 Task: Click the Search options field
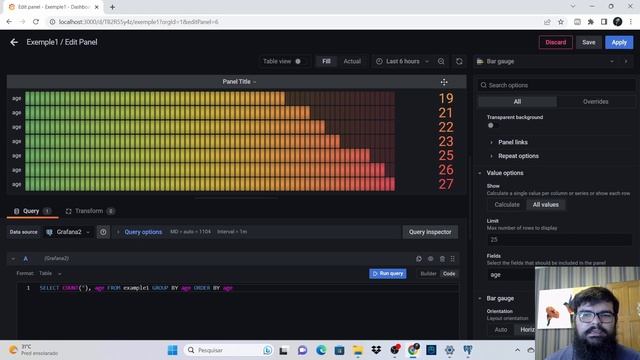point(556,85)
